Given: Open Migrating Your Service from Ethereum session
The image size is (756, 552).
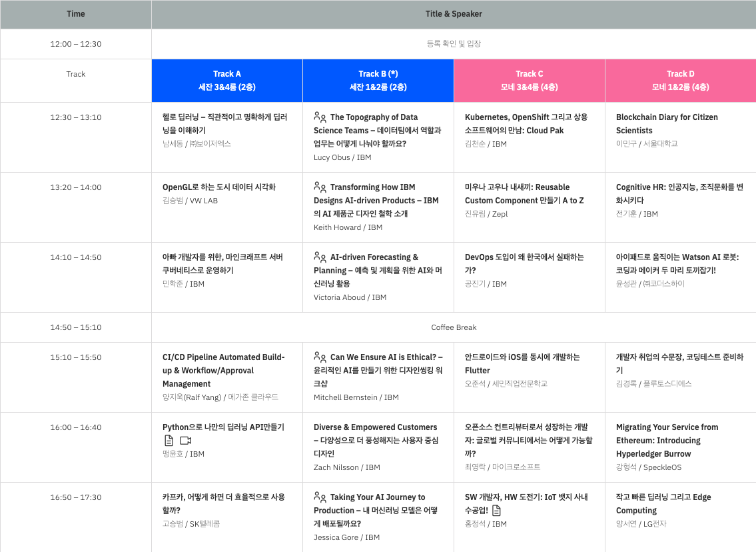Looking at the screenshot, I should point(667,440).
